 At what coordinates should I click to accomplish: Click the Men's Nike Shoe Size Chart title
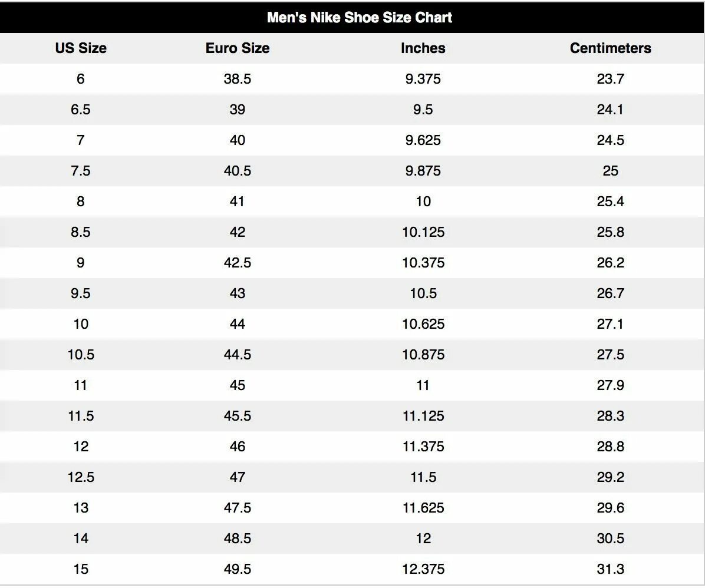click(x=359, y=18)
